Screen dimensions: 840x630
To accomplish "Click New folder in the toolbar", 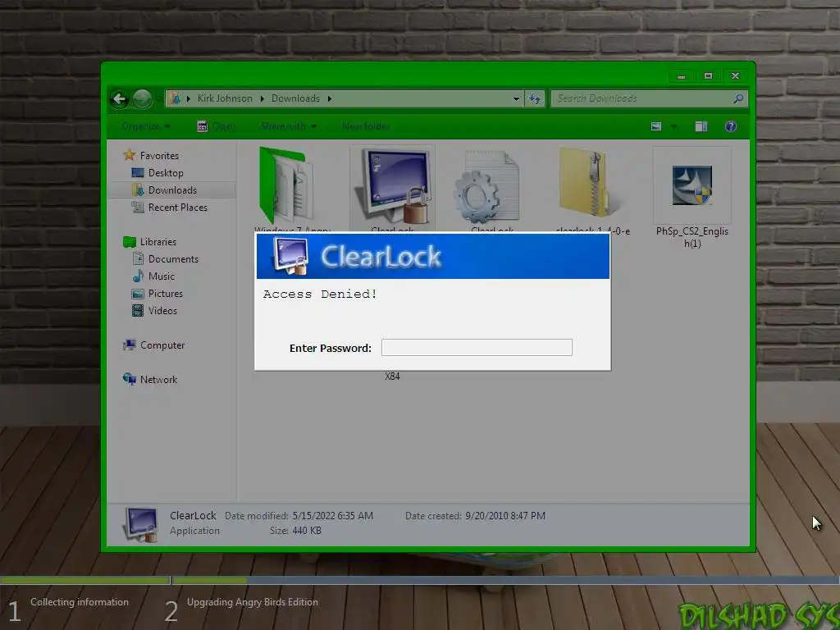I will coord(366,126).
